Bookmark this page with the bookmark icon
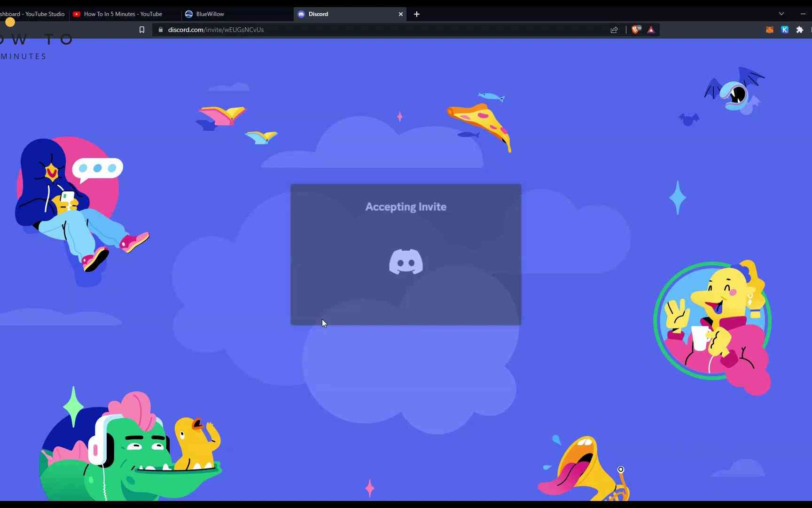 click(x=142, y=30)
